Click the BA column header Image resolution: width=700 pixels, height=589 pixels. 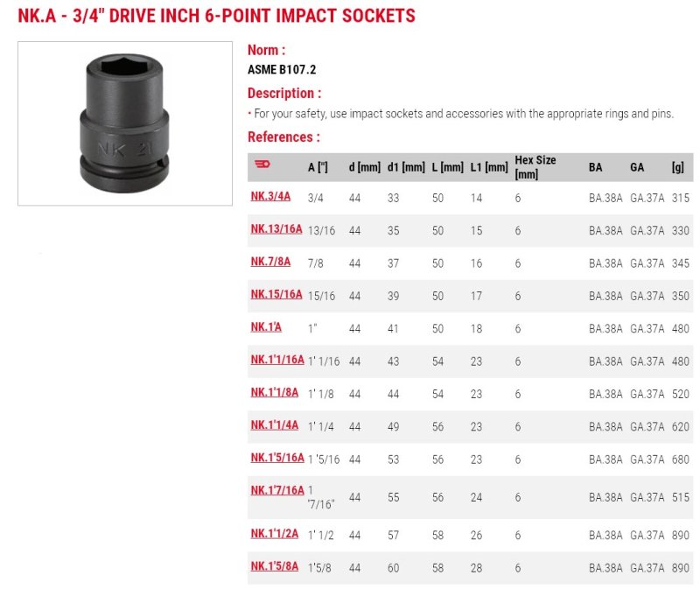coord(596,167)
